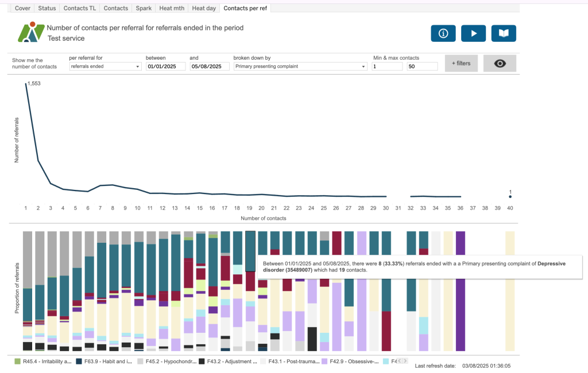
Task: Open the book guide icon button
Action: point(504,34)
